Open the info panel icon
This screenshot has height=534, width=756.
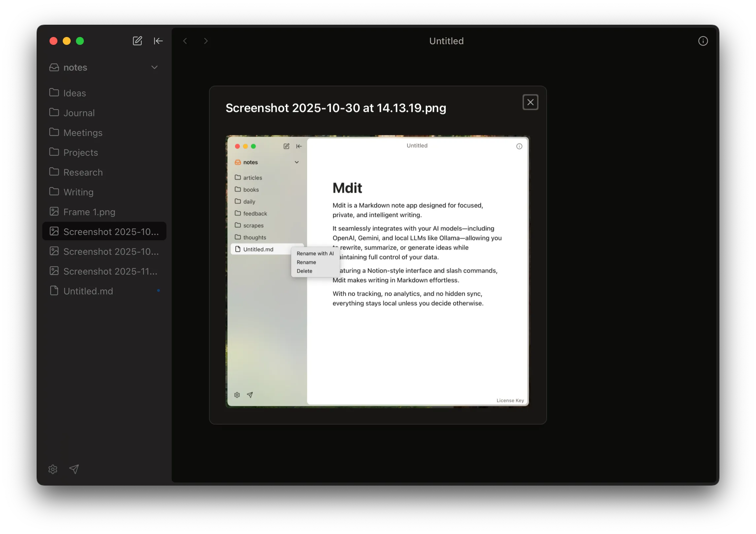coord(703,41)
